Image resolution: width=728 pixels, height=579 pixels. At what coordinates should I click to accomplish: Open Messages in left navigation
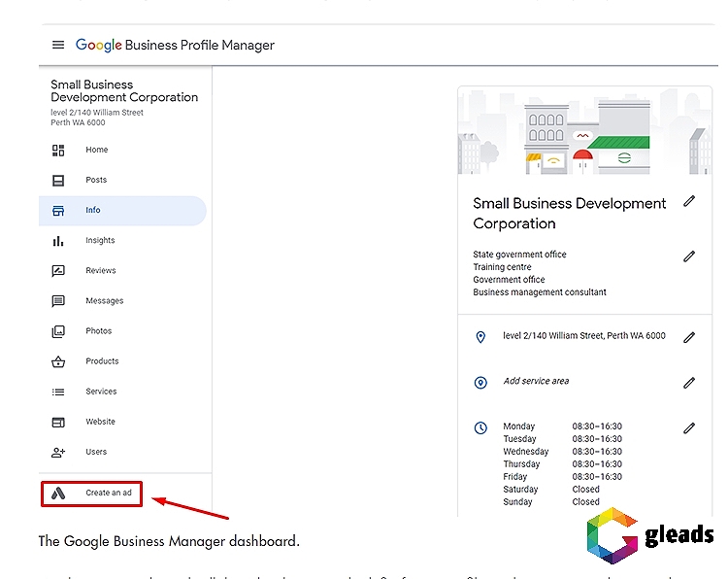[x=104, y=301]
